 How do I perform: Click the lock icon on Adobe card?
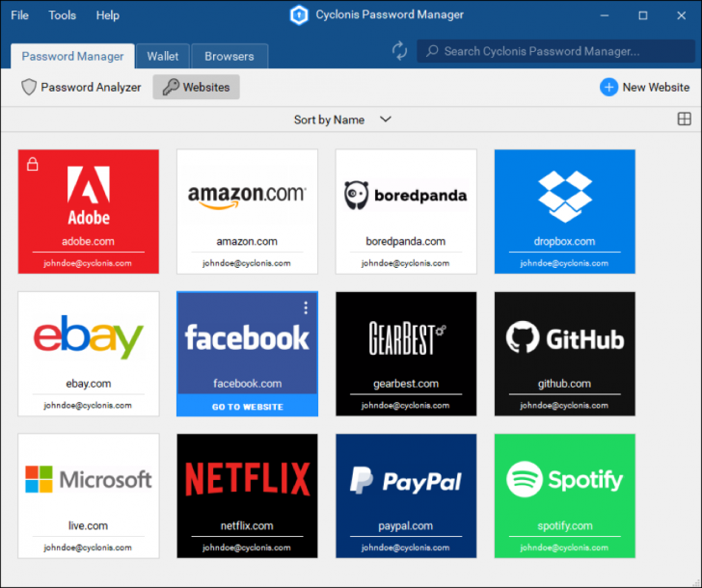(x=32, y=164)
